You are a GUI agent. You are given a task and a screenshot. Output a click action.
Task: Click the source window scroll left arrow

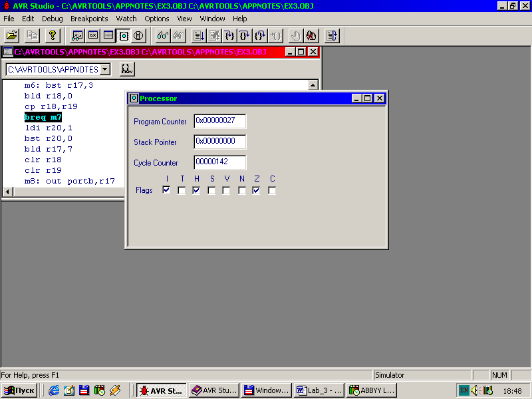pyautogui.click(x=8, y=192)
